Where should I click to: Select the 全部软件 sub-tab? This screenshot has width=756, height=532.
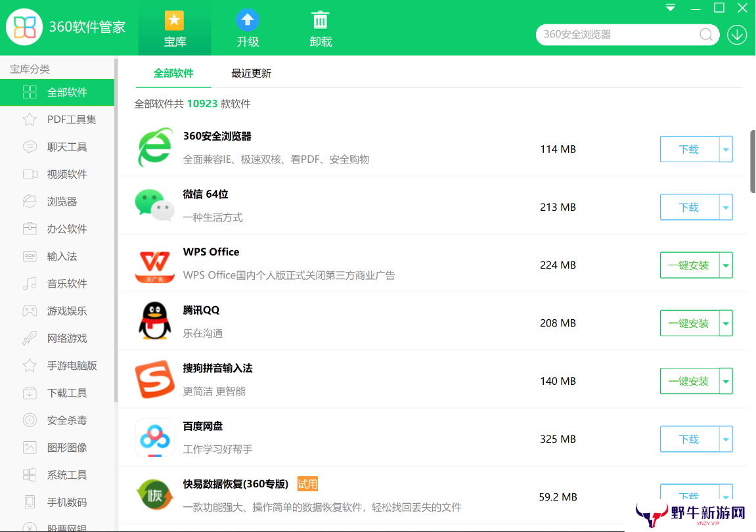173,74
